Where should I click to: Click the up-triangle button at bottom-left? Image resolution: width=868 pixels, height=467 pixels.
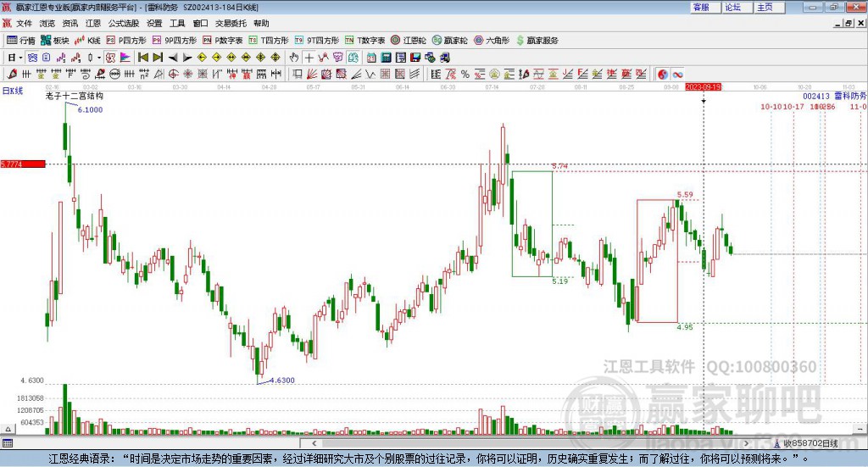[8, 429]
